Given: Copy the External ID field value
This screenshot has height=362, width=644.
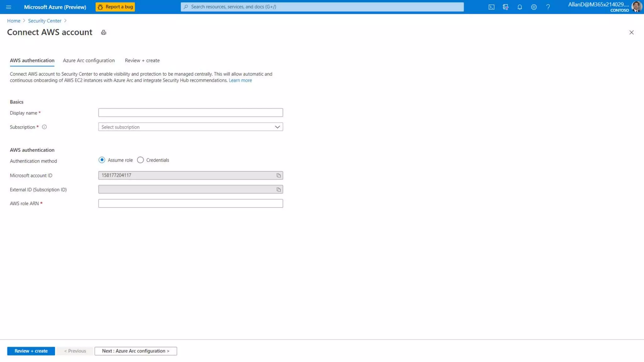Looking at the screenshot, I should pos(278,189).
